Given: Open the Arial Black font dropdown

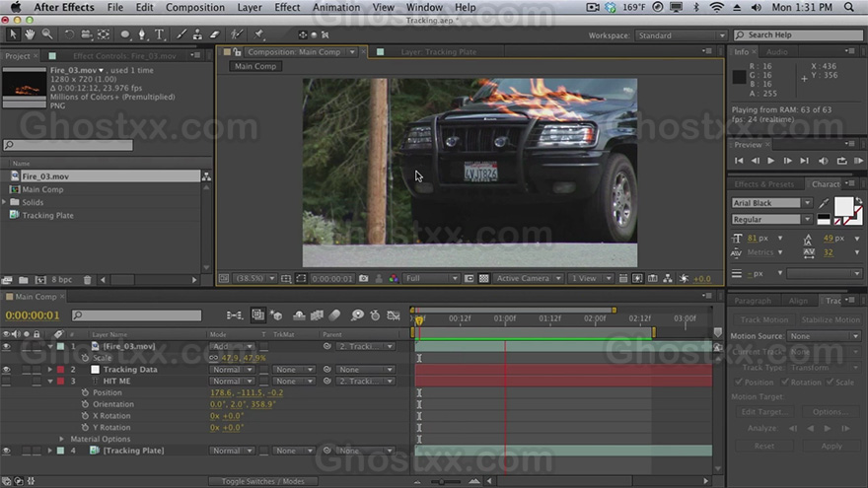Looking at the screenshot, I should 771,203.
